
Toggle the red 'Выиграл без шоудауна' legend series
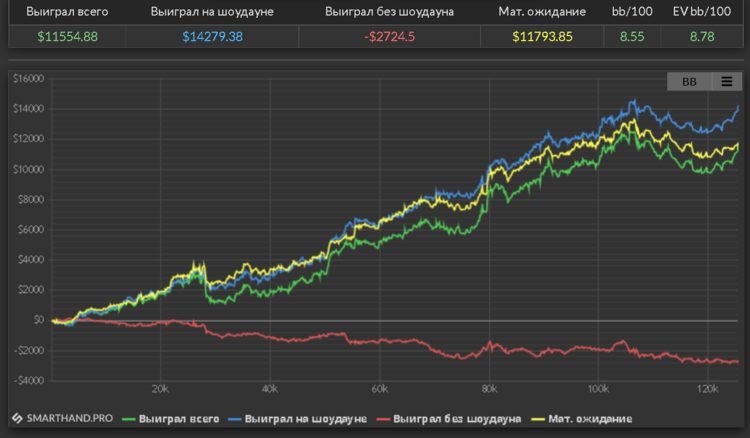click(x=448, y=417)
